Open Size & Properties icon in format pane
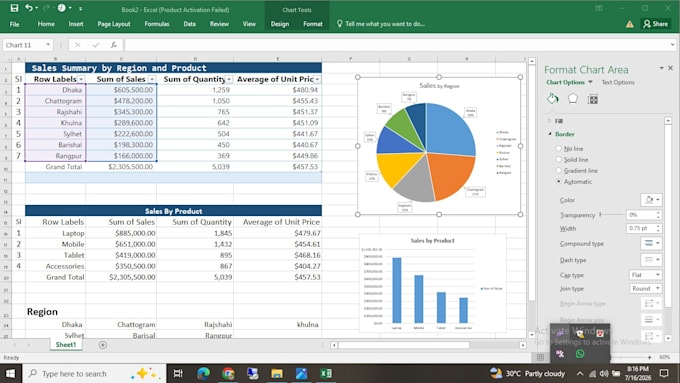This screenshot has height=383, width=680. [x=593, y=99]
